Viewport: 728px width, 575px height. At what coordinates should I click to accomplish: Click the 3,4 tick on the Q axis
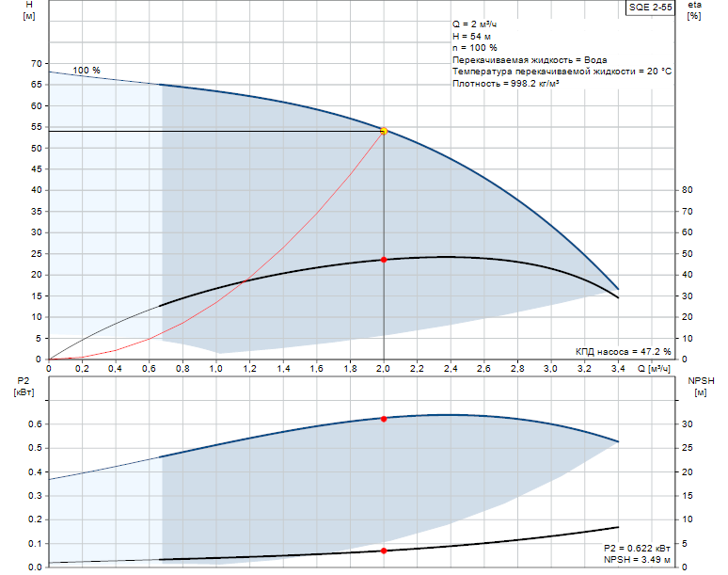[618, 370]
